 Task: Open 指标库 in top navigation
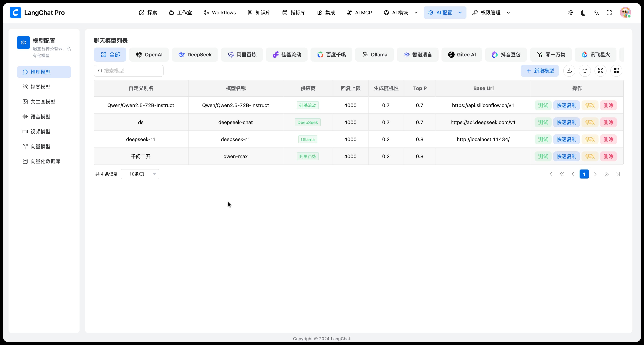[x=294, y=12]
